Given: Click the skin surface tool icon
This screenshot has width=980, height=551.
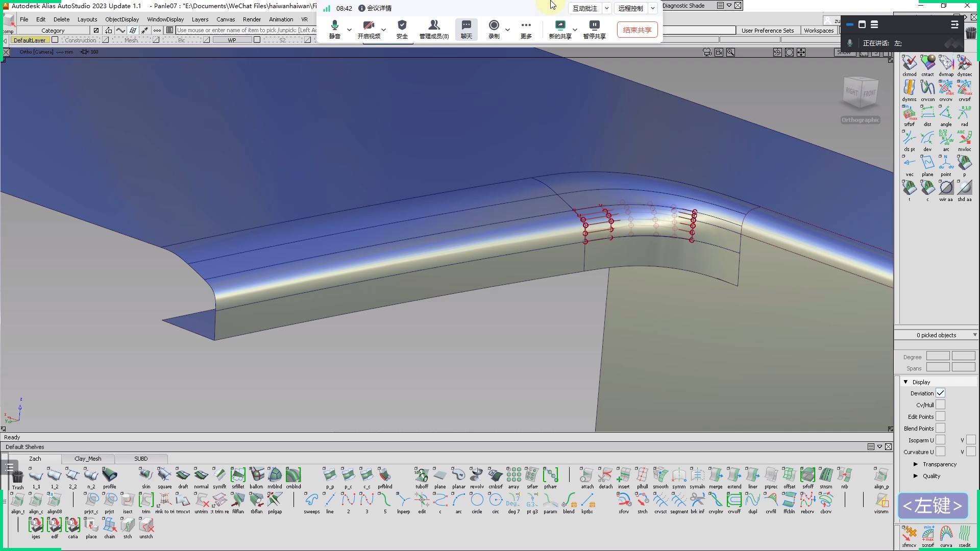Looking at the screenshot, I should click(146, 475).
